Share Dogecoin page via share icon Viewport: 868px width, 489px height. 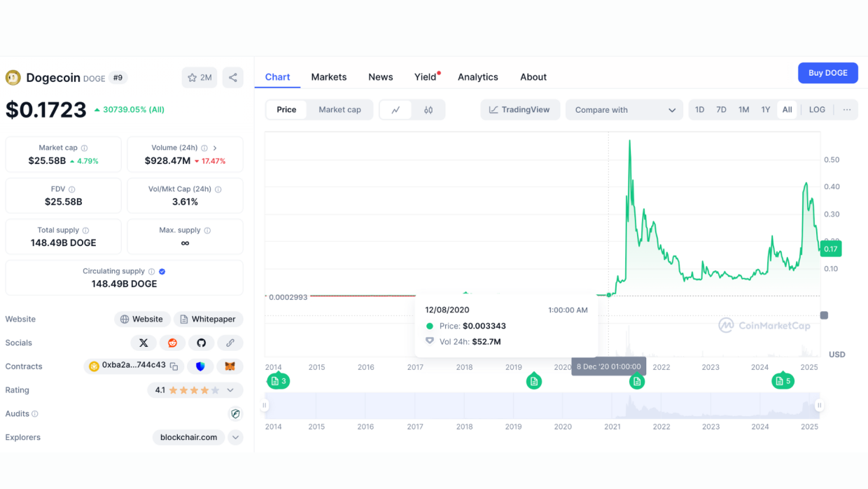(233, 78)
